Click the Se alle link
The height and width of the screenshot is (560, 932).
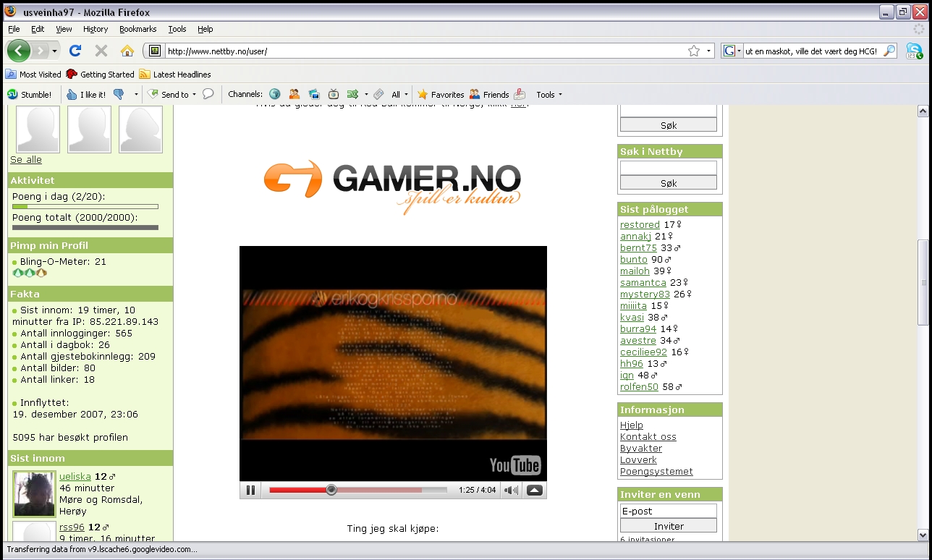tap(26, 160)
